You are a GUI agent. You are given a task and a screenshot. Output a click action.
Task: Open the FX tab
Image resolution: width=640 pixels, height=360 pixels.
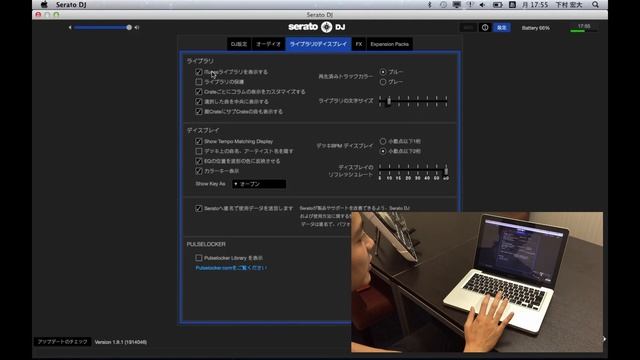coord(359,44)
